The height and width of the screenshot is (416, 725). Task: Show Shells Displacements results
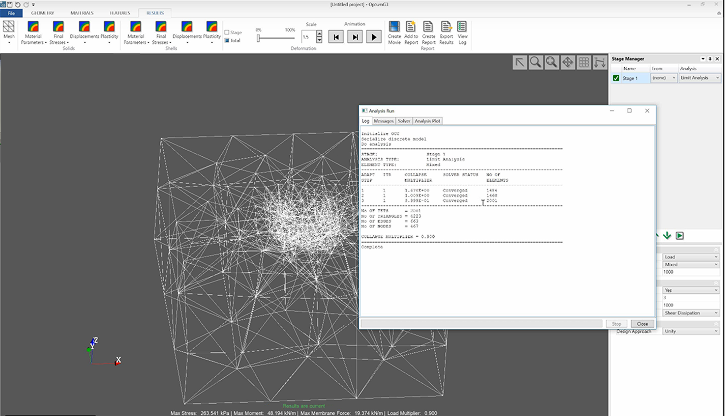[187, 32]
